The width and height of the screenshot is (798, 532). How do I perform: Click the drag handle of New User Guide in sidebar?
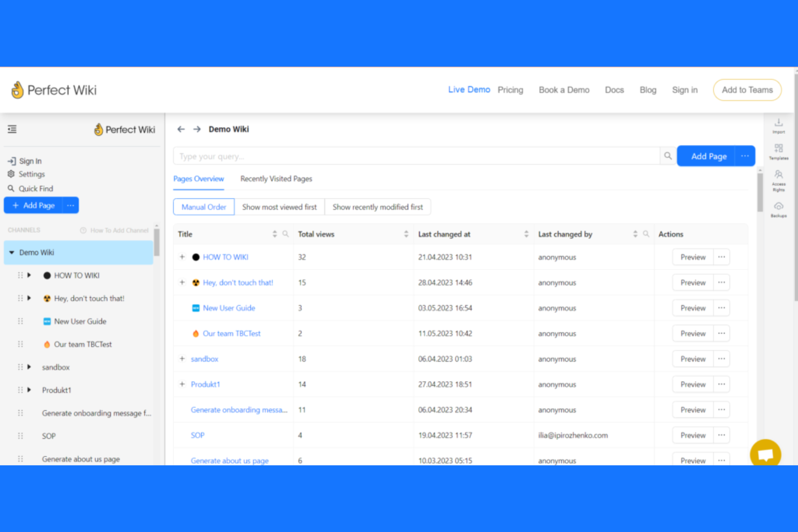20,321
